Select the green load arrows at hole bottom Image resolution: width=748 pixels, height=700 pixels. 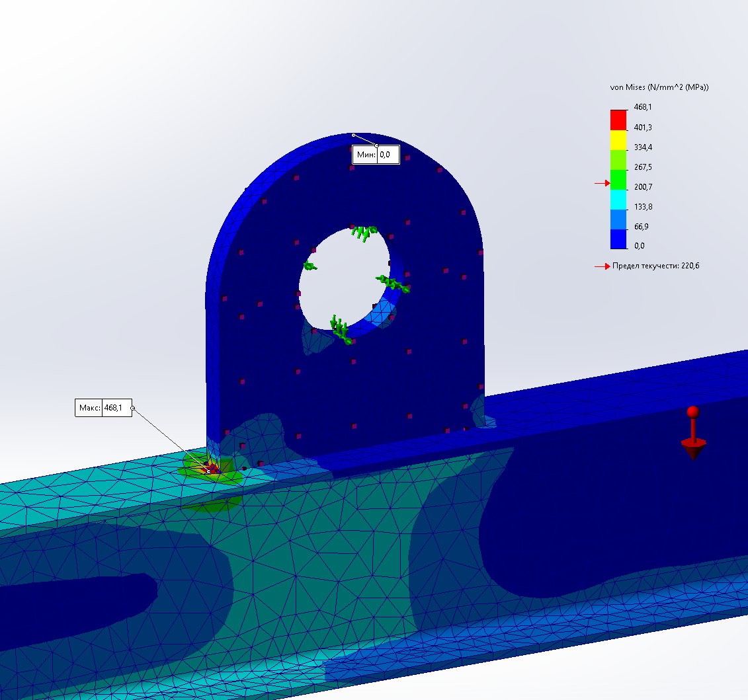pos(341,330)
